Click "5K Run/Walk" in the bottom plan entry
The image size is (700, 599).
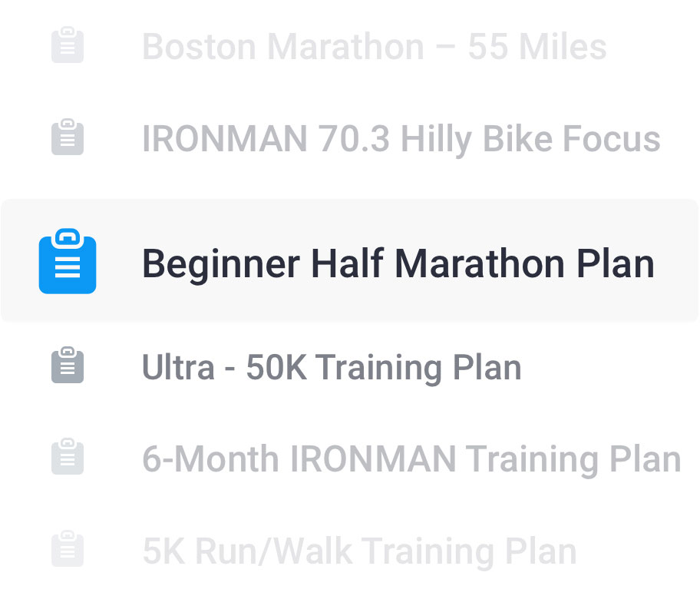(x=246, y=551)
